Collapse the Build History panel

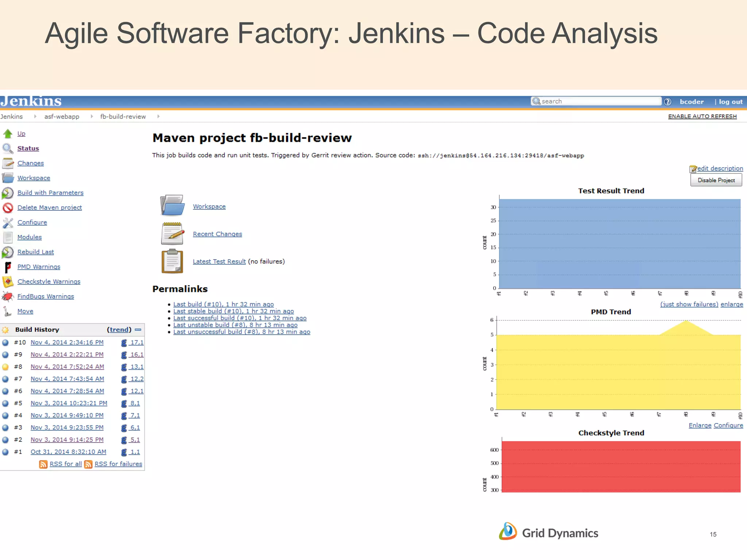click(138, 330)
